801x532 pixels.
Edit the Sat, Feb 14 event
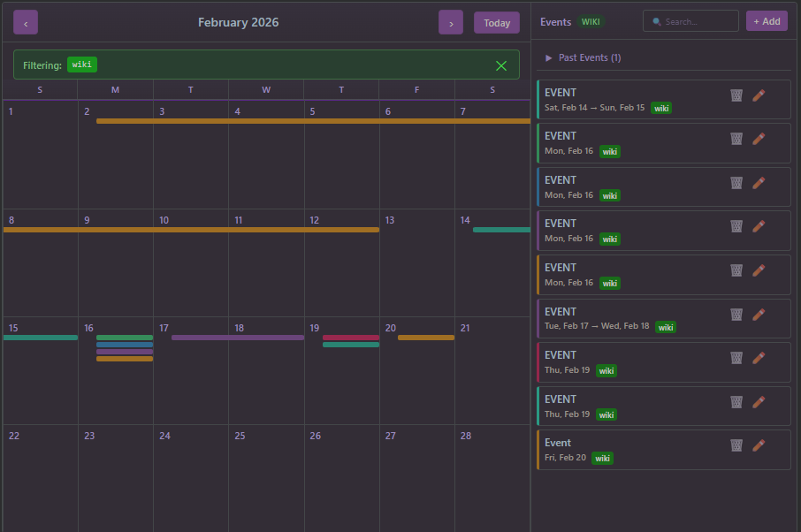pos(759,95)
